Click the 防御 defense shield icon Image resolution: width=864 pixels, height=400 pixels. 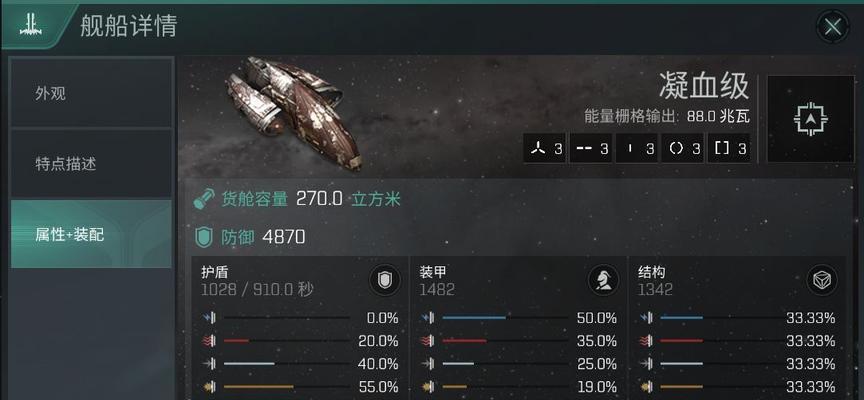tap(204, 237)
